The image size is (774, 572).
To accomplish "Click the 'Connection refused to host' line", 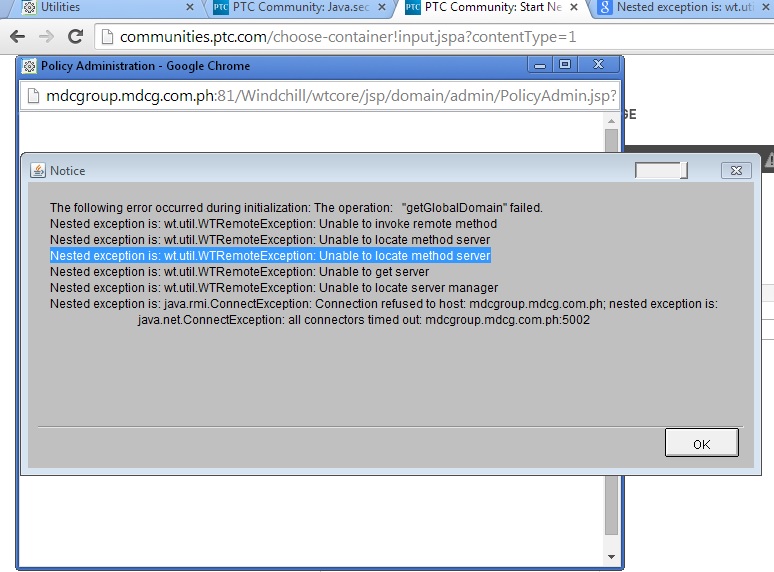I will coord(384,304).
